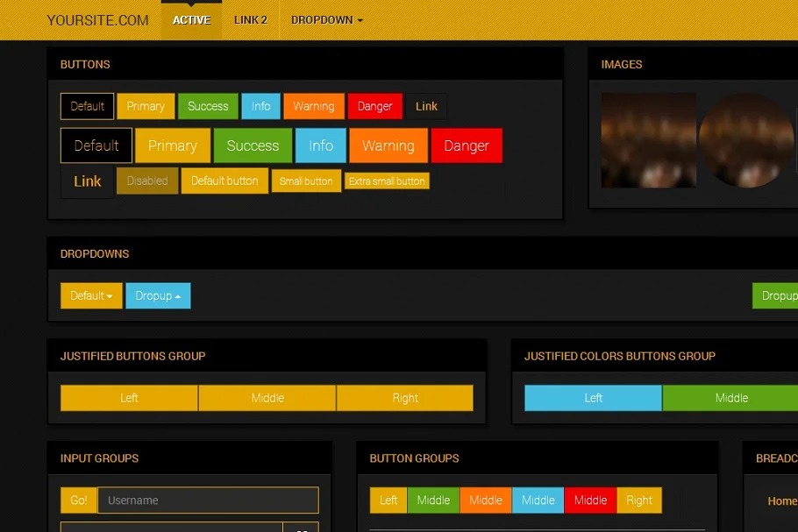Viewport: 798px width, 532px height.
Task: Click the YOURSITE.COM brand link
Action: click(97, 20)
